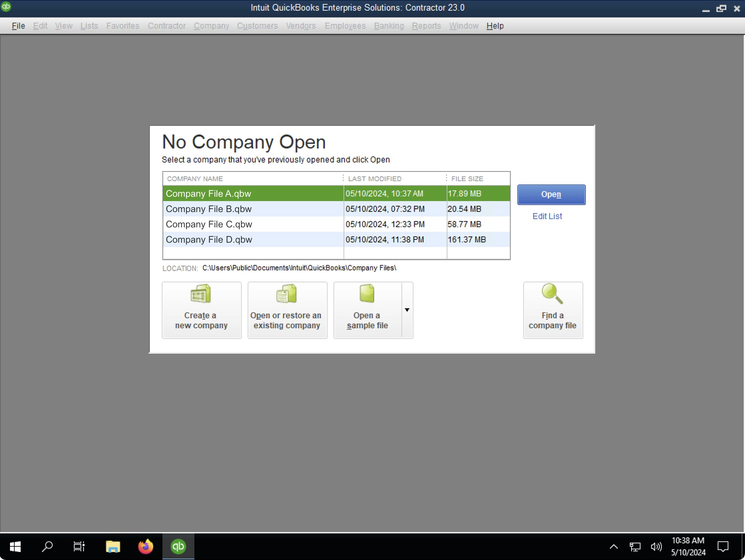The width and height of the screenshot is (745, 560).
Task: Click the COMPANY NAME column header
Action: pyautogui.click(x=253, y=178)
